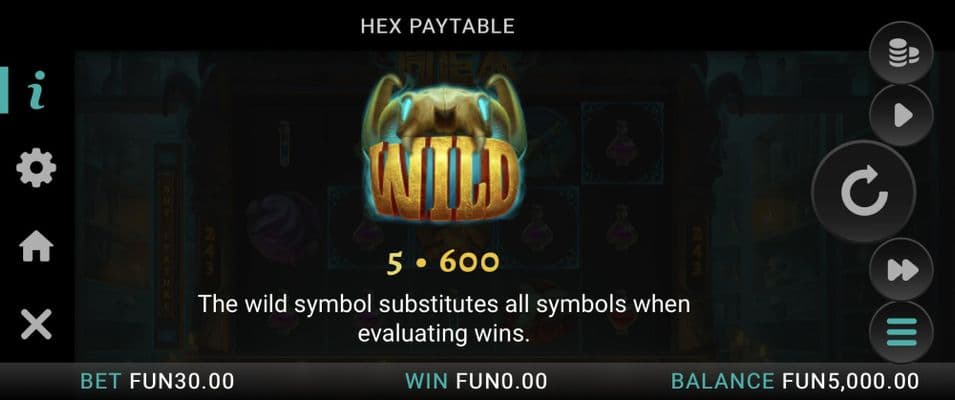The width and height of the screenshot is (955, 400).
Task: Close the paytable with X icon
Action: (x=37, y=323)
